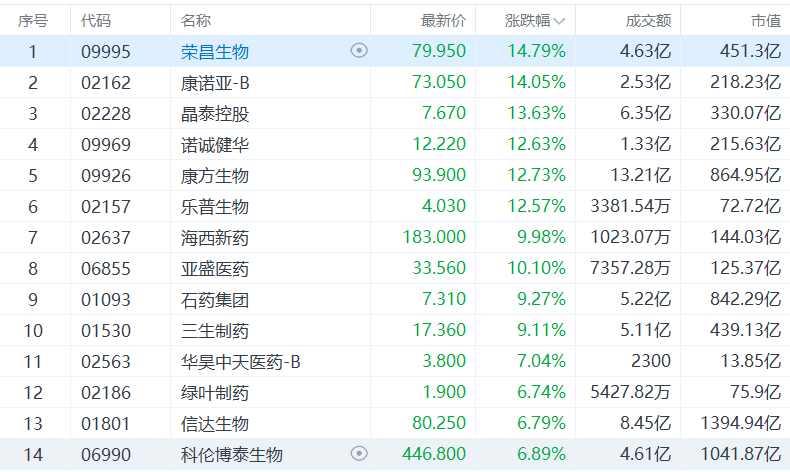Click the 序号 column header

click(x=33, y=21)
